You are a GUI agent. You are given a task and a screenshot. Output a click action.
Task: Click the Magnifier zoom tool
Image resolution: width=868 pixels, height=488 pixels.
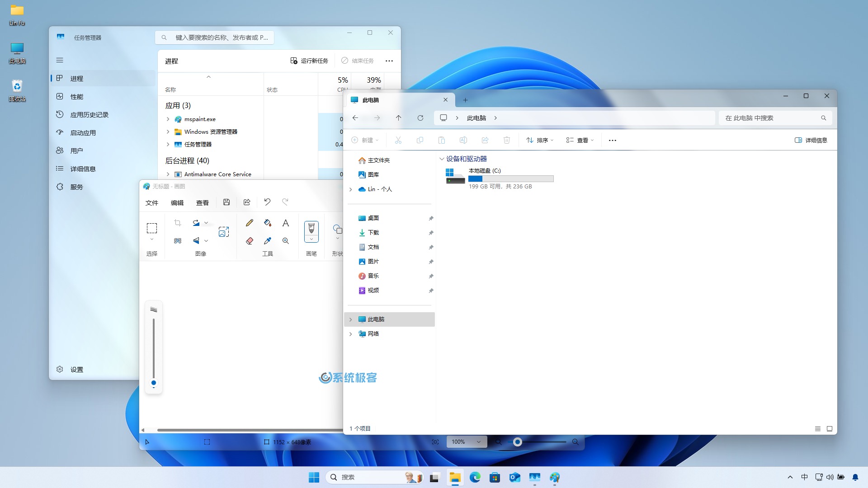point(286,241)
